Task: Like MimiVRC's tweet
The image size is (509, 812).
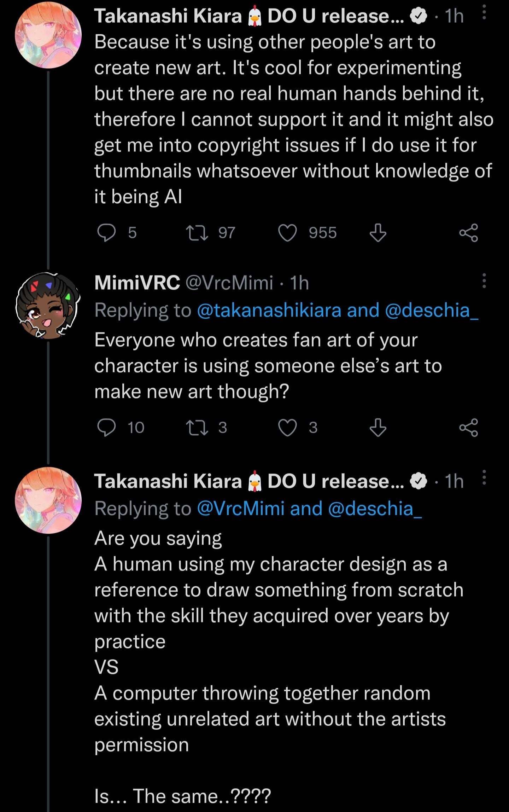Action: click(x=287, y=428)
